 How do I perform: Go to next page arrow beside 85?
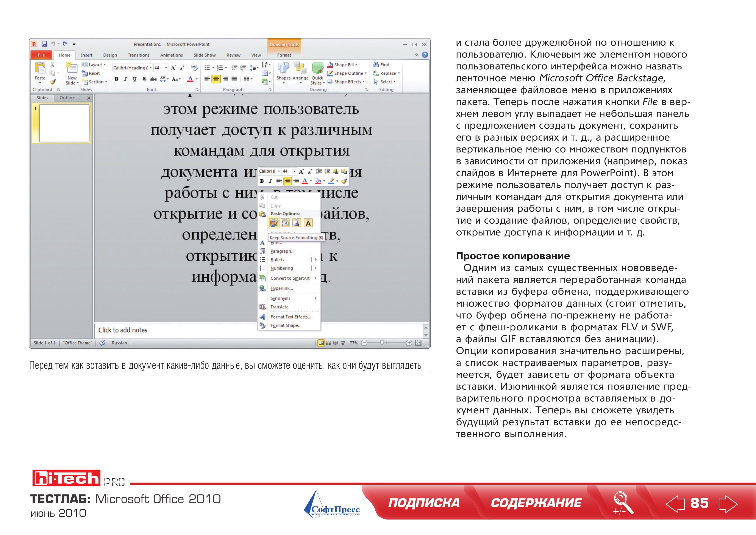coord(728,504)
